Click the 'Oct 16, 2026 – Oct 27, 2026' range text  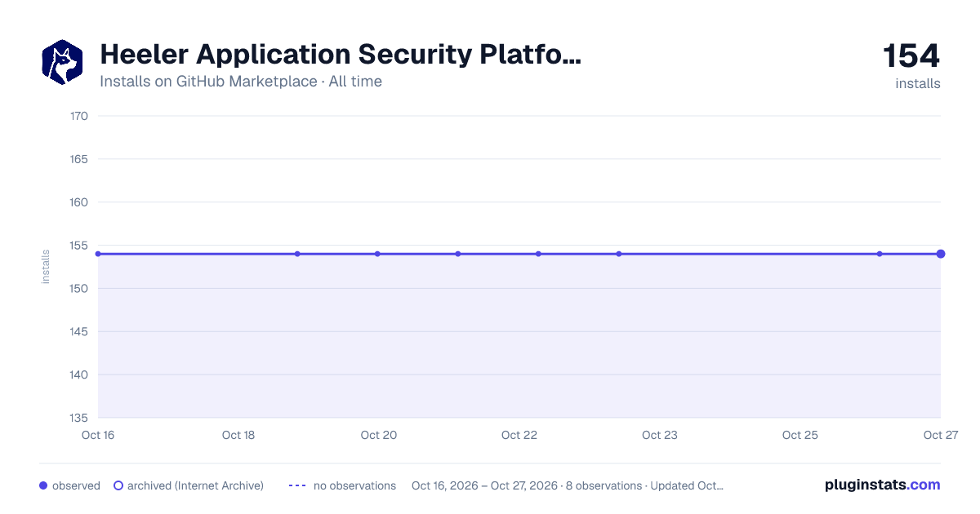pos(483,485)
